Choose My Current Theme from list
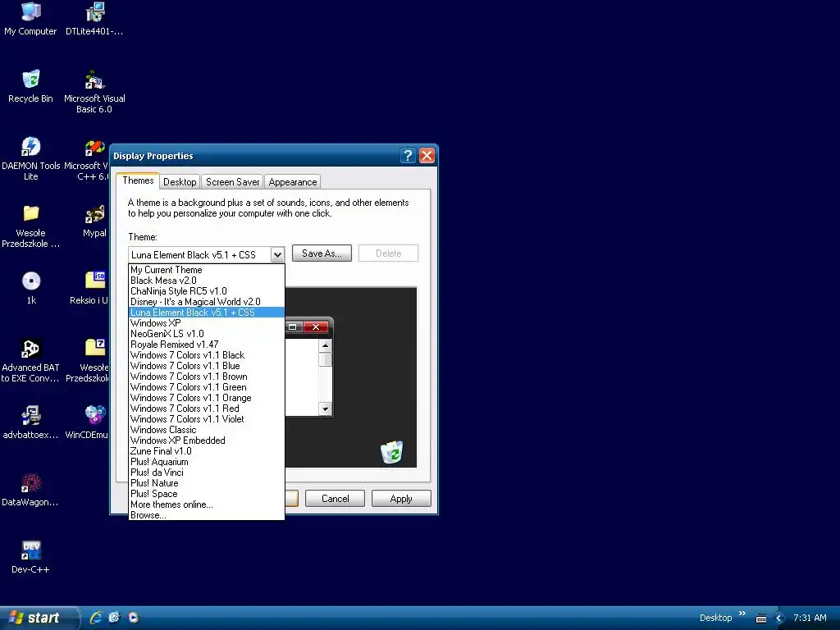Image resolution: width=840 pixels, height=630 pixels. click(207, 270)
